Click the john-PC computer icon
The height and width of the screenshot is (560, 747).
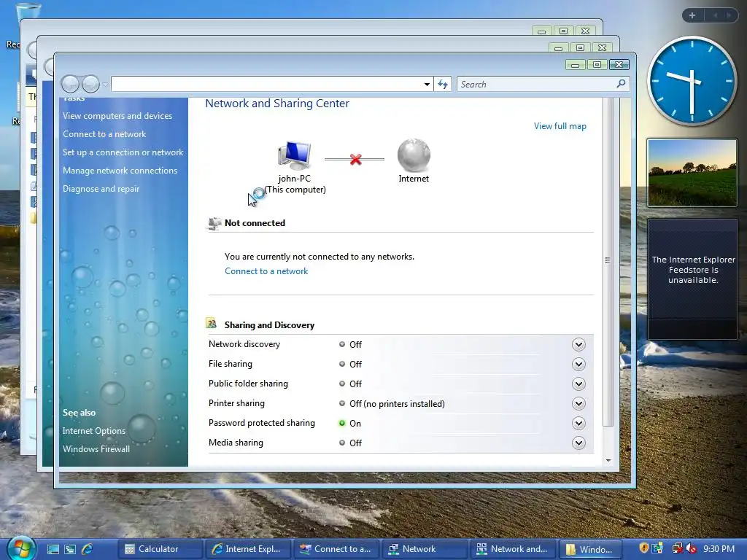(x=295, y=156)
